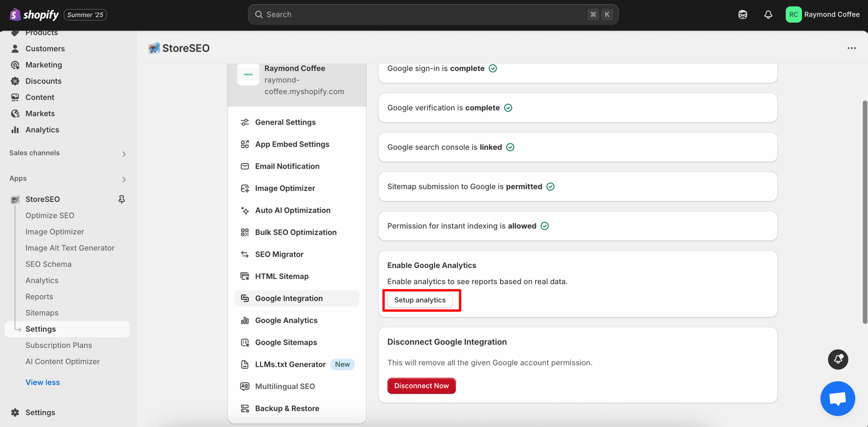Click the Disconnect Now button
Screen dimensions: 868x427
(x=421, y=386)
